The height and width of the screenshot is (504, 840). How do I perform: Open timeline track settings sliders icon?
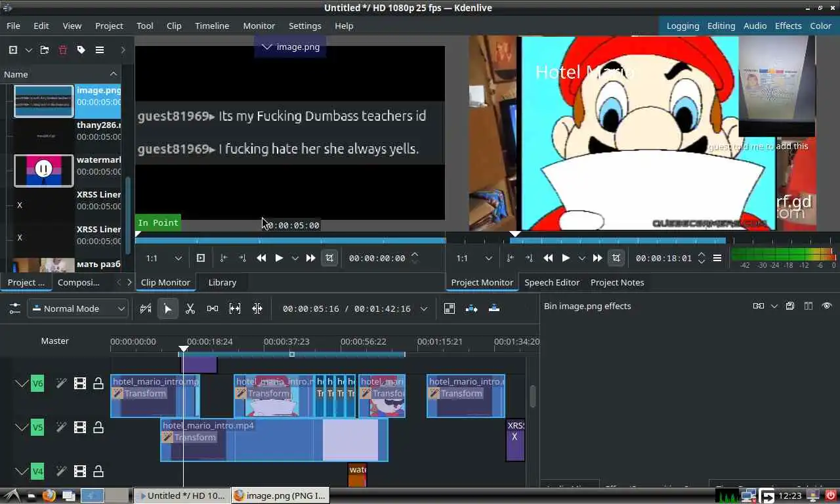[x=14, y=308]
